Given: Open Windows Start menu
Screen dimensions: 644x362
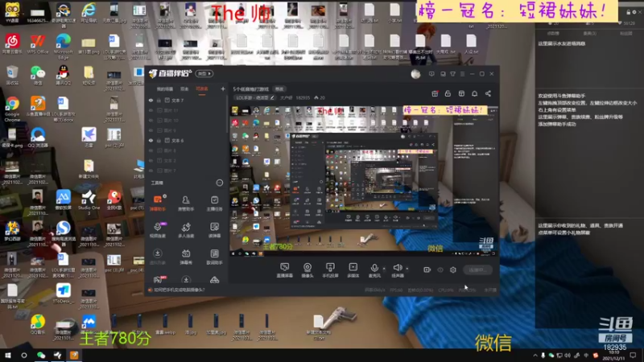Looking at the screenshot, I should 7,355.
